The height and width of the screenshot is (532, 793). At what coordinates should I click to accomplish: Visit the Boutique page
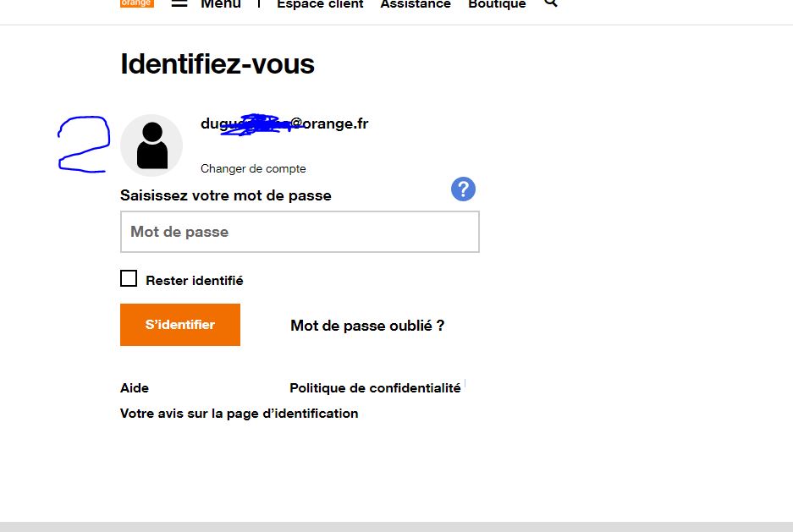[x=497, y=4]
